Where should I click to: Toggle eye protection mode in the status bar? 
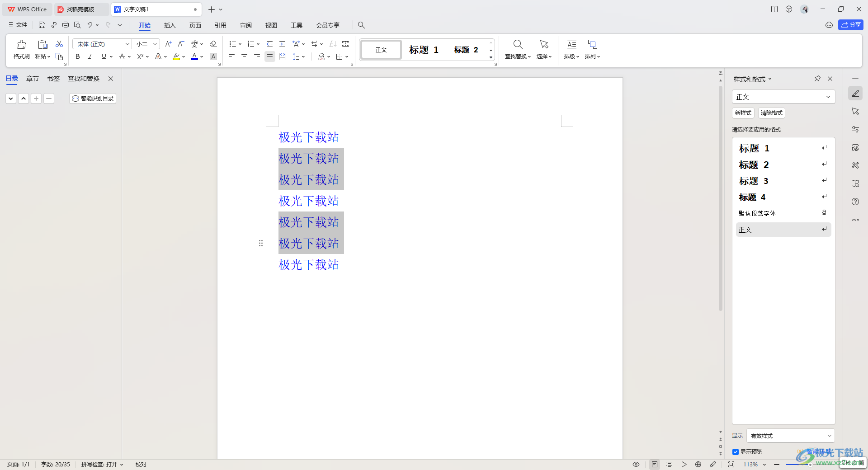[636, 464]
